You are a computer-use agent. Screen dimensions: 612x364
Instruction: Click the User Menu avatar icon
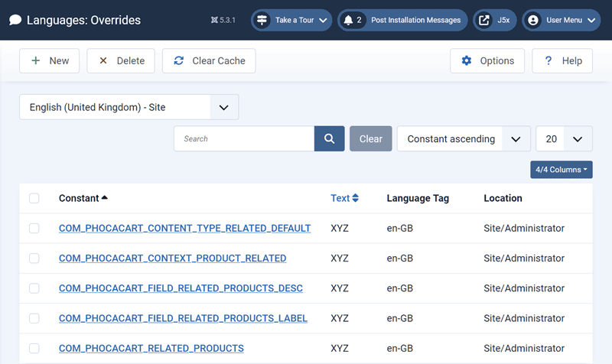tap(533, 21)
